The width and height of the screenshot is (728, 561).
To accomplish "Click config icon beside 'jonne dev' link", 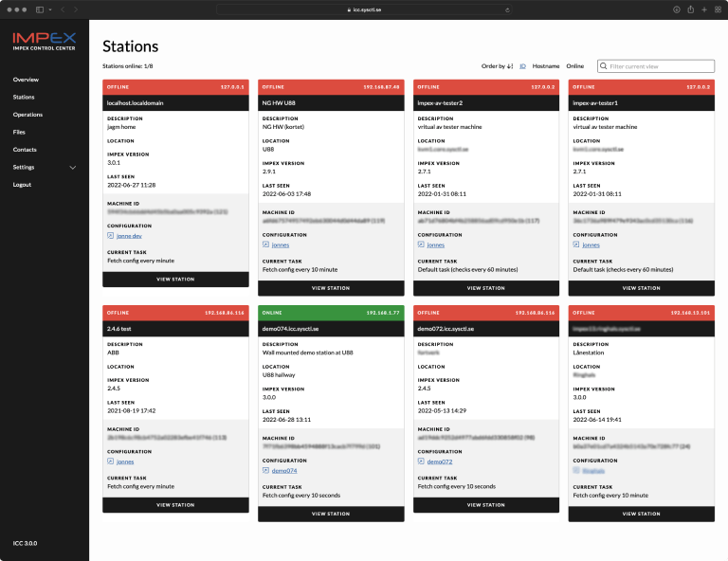I will click(x=110, y=235).
